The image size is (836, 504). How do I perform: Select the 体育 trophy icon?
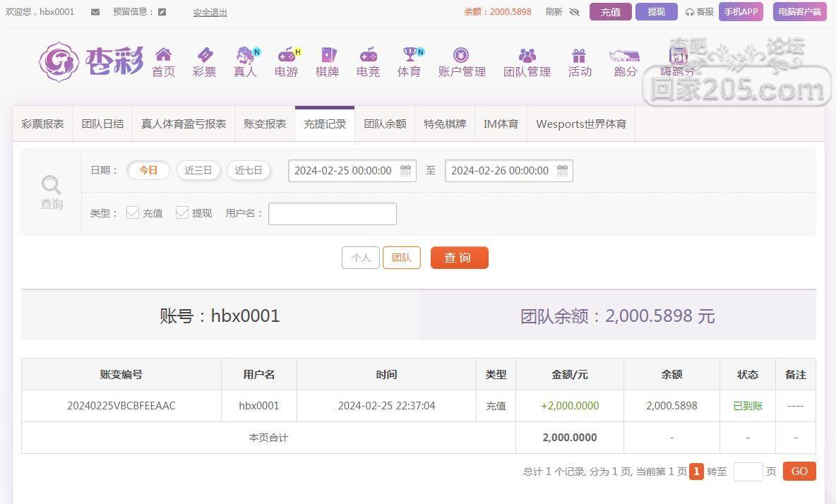(412, 54)
